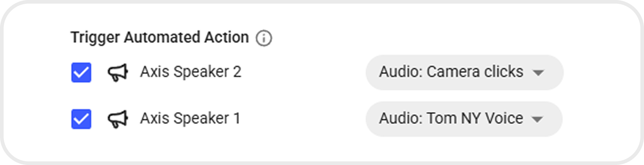Uncheck the Axis Speaker 2 checkbox

click(81, 72)
